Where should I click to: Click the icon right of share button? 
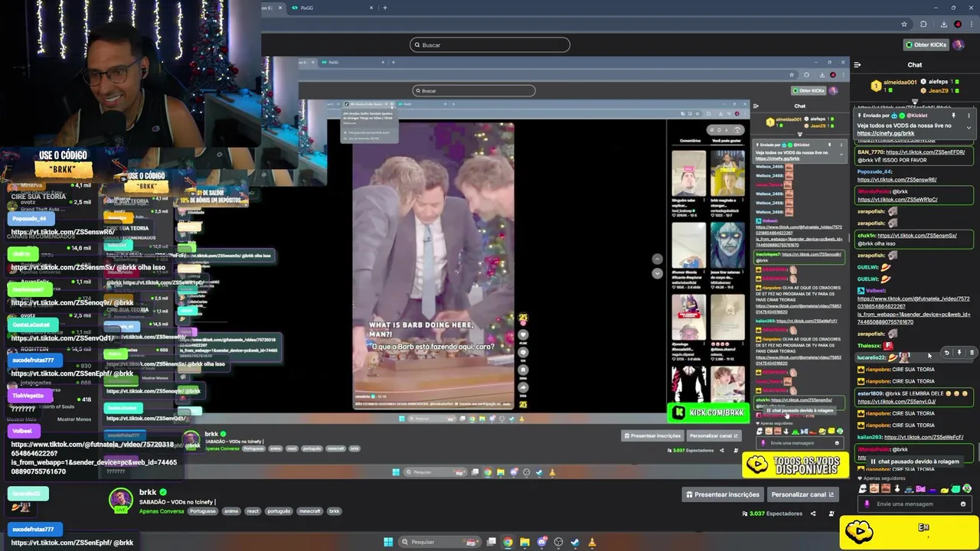click(x=831, y=514)
